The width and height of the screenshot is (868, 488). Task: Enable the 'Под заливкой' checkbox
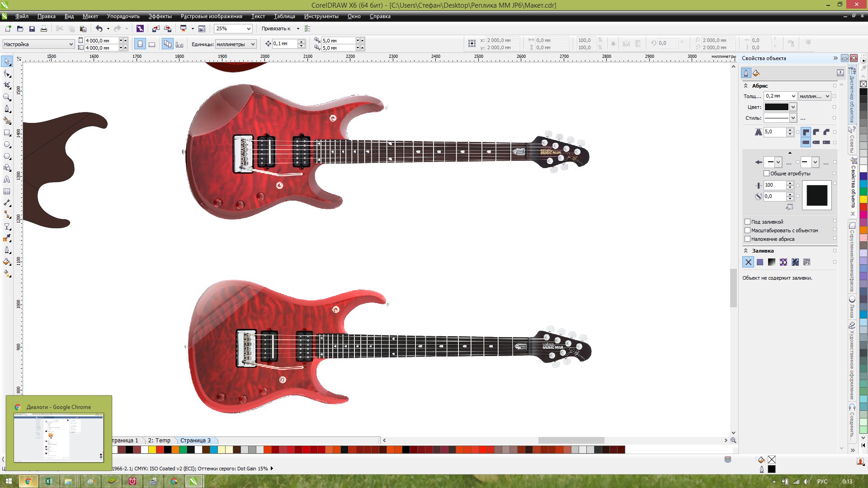[747, 222]
